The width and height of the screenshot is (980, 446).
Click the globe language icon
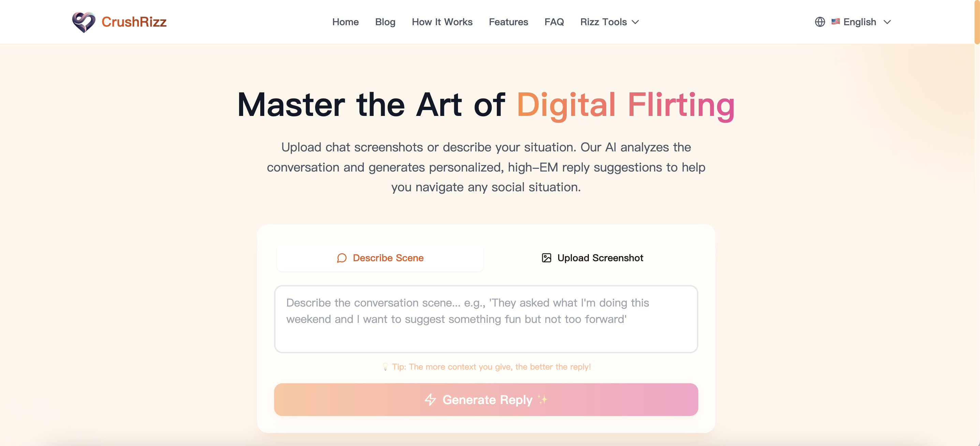point(820,22)
